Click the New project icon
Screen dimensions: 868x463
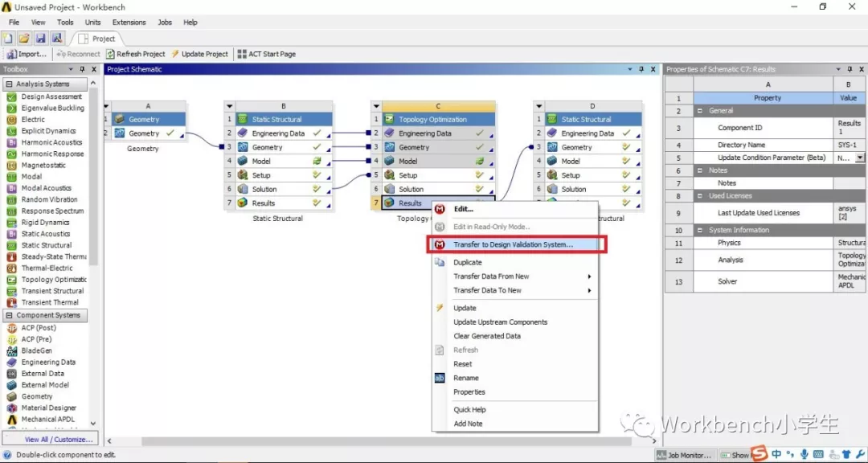[8, 39]
